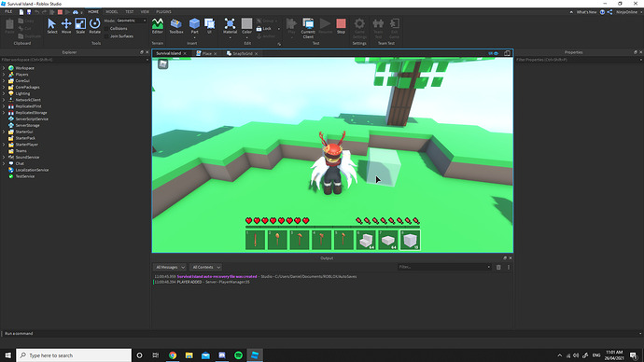Choose the Rotate tool
Viewport: 644px width, 362px height.
click(95, 25)
